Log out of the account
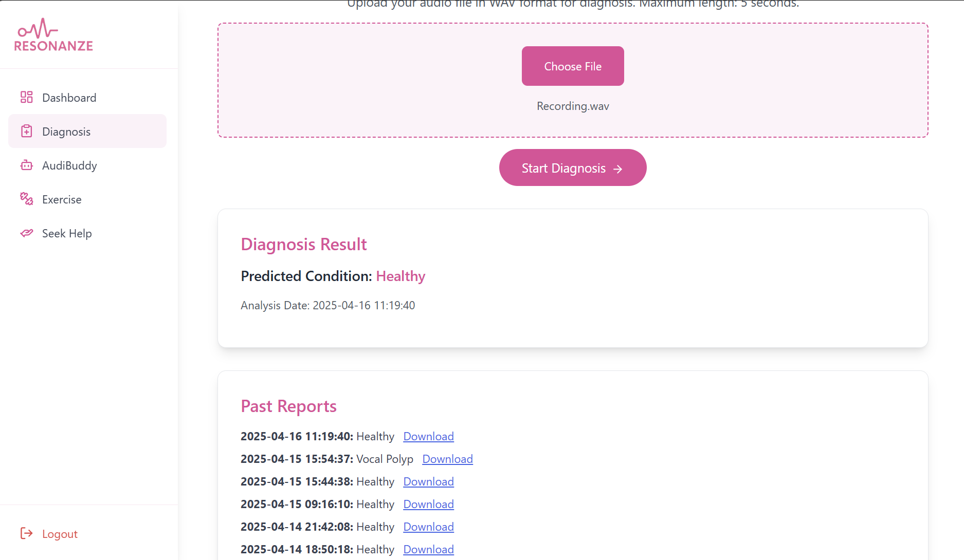 pyautogui.click(x=49, y=534)
